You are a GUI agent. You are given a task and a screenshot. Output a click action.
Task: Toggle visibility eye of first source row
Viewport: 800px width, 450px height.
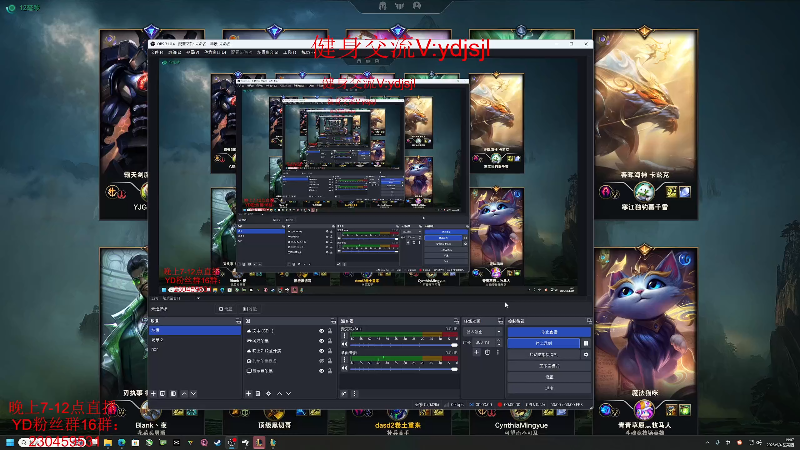tap(321, 331)
